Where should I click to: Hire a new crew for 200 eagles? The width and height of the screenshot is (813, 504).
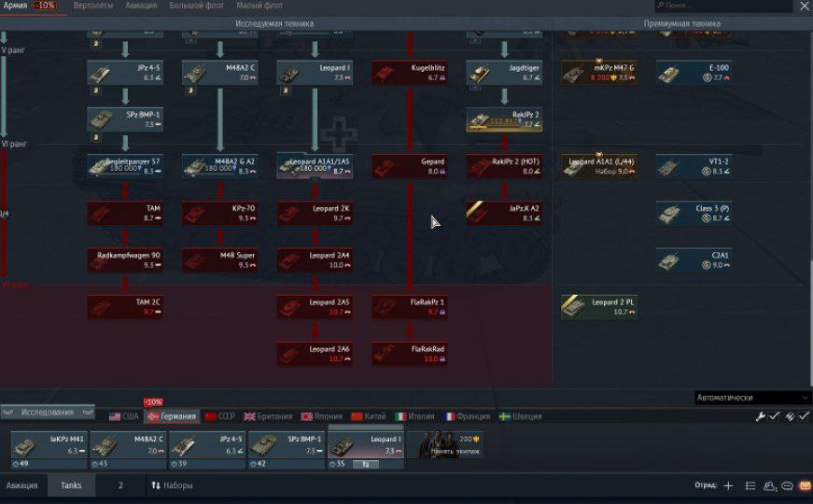pos(447,445)
